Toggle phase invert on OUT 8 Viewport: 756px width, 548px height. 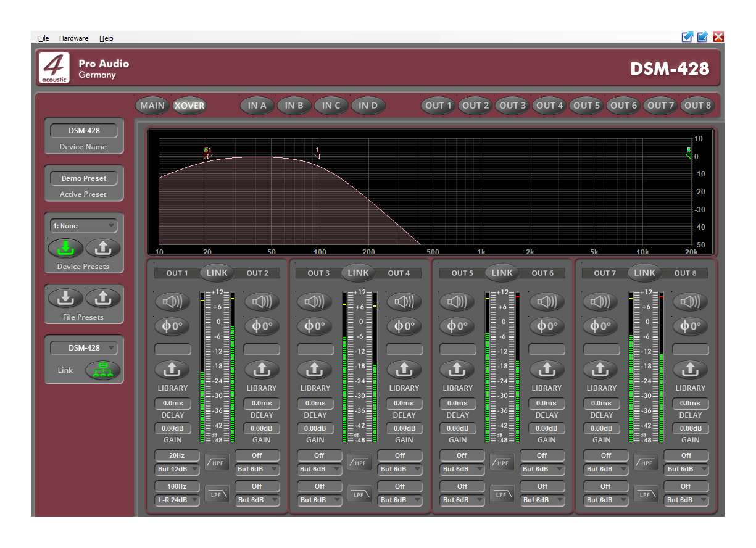point(690,326)
